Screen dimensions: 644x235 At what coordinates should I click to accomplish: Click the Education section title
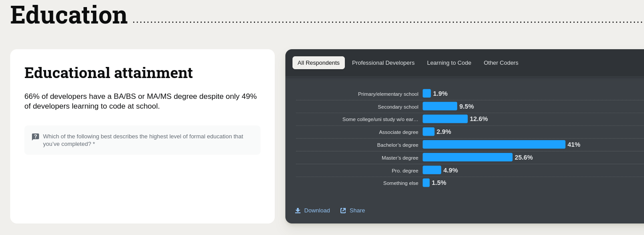coord(69,15)
